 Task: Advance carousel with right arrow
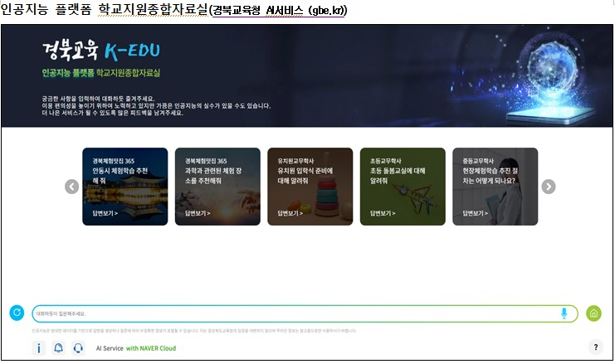549,187
